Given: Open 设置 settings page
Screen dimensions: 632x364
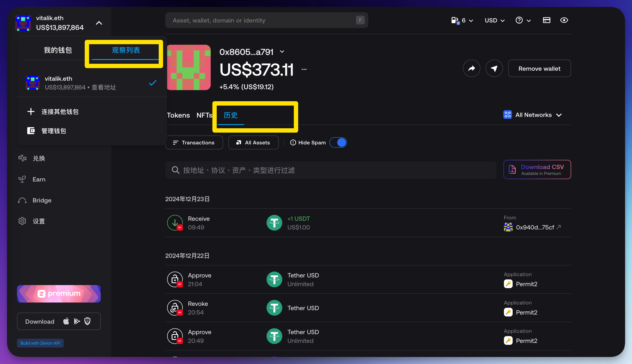Looking at the screenshot, I should click(39, 221).
